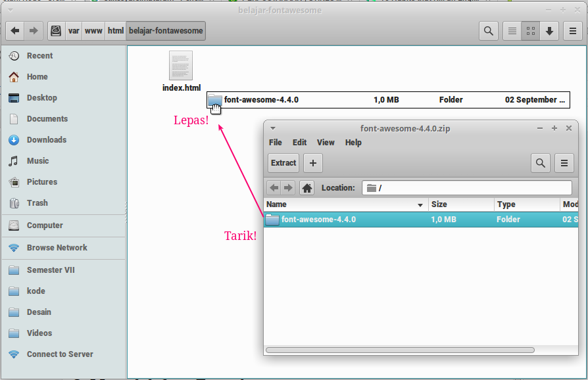Open file manager hamburger menu
This screenshot has height=380, width=588.
point(573,31)
